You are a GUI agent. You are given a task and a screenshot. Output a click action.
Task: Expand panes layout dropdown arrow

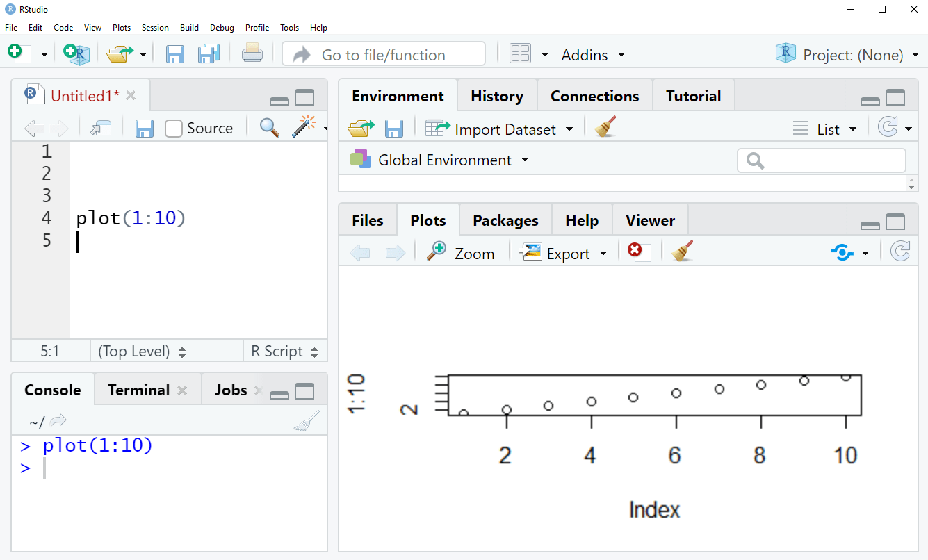(x=545, y=54)
